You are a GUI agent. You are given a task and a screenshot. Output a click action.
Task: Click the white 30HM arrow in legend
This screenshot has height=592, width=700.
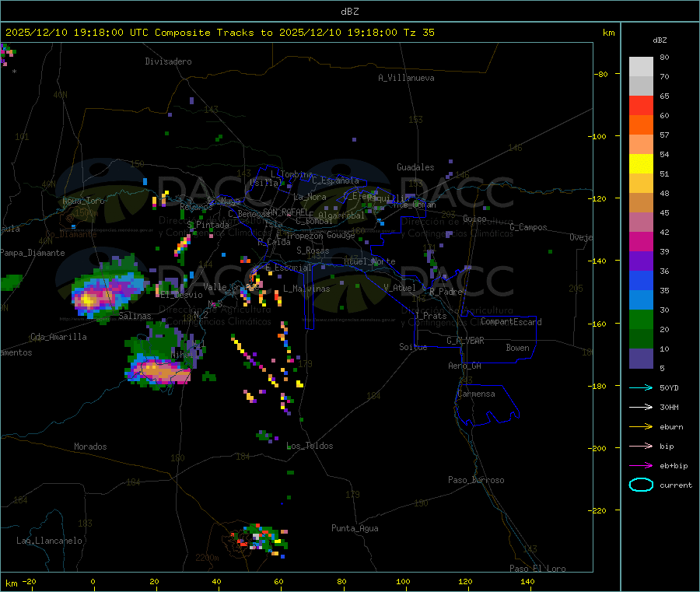641,407
